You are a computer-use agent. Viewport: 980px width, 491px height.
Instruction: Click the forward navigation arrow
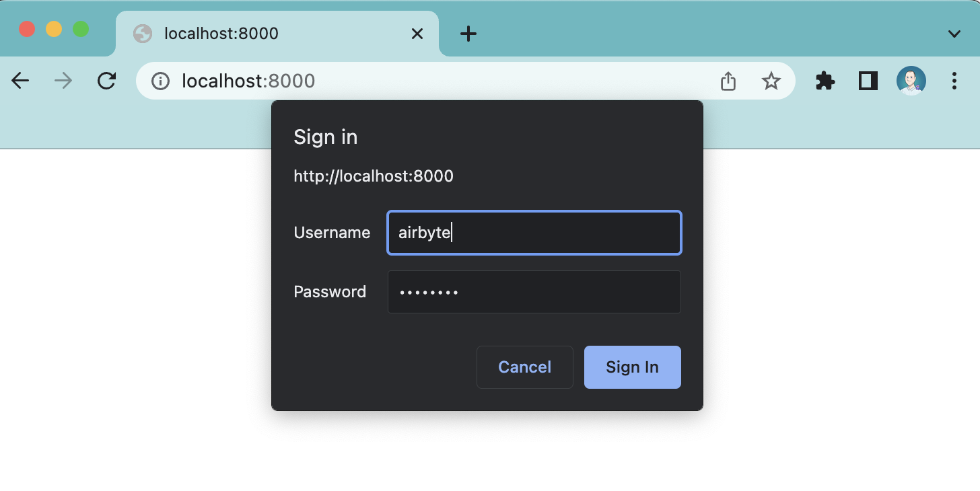click(x=63, y=81)
